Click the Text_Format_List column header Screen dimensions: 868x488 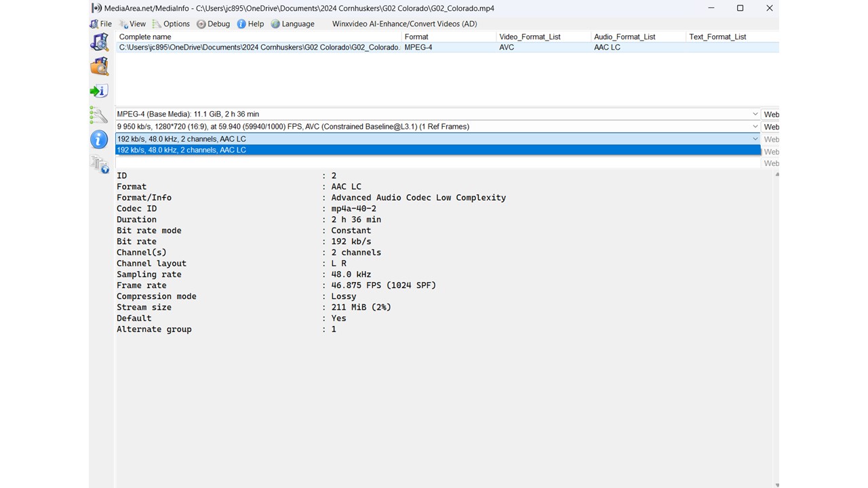[732, 37]
